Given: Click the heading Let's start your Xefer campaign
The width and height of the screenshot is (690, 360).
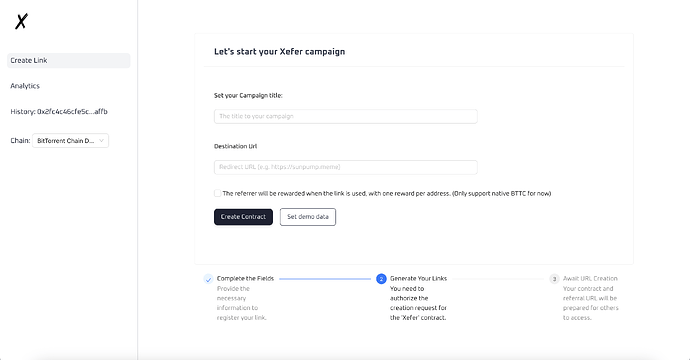Looking at the screenshot, I should tap(279, 51).
